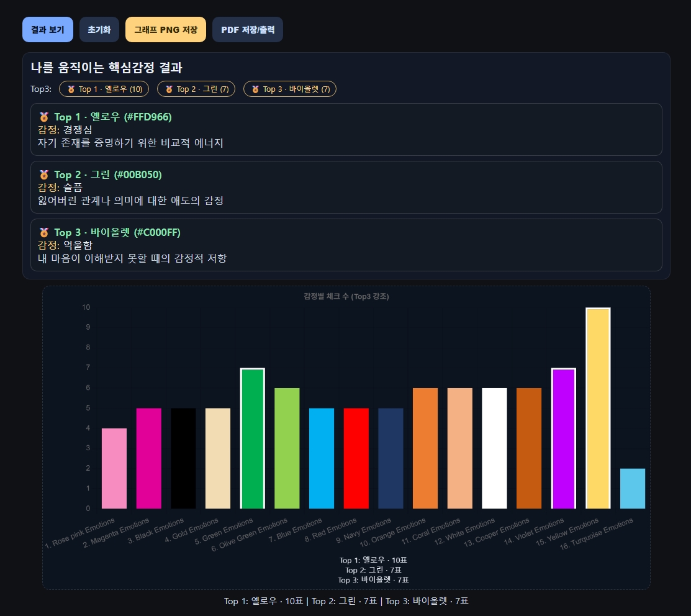This screenshot has width=691, height=616.
Task: Click text 잃어버린 관계나 의미에 대한 애도의 감정
Action: tap(130, 201)
